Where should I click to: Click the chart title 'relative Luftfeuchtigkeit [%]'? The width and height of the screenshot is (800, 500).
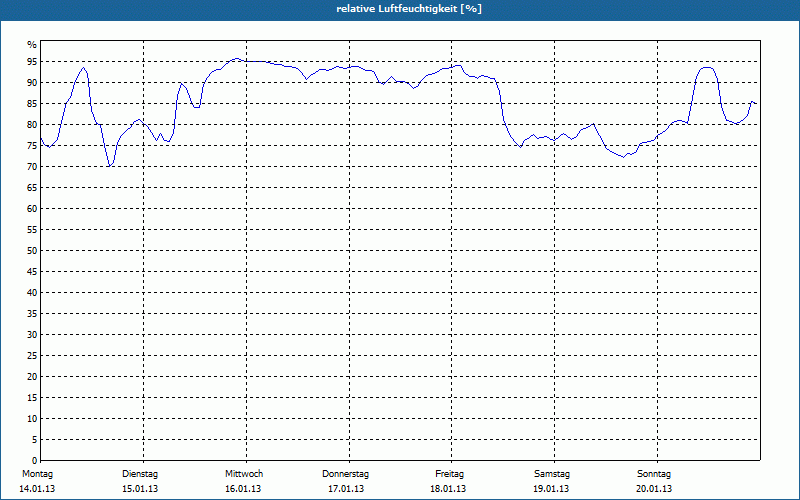[x=409, y=9]
